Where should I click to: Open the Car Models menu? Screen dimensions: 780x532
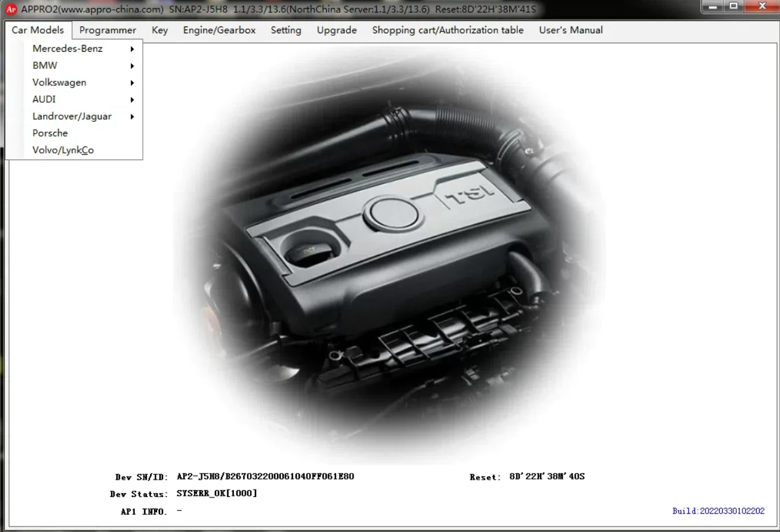pos(38,30)
